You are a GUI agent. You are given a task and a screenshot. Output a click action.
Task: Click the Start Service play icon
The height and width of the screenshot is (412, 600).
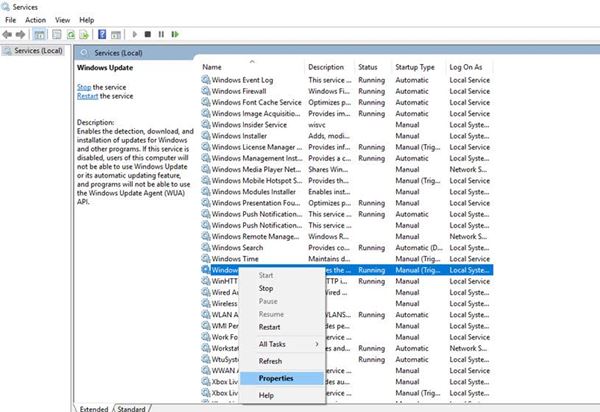(x=134, y=34)
